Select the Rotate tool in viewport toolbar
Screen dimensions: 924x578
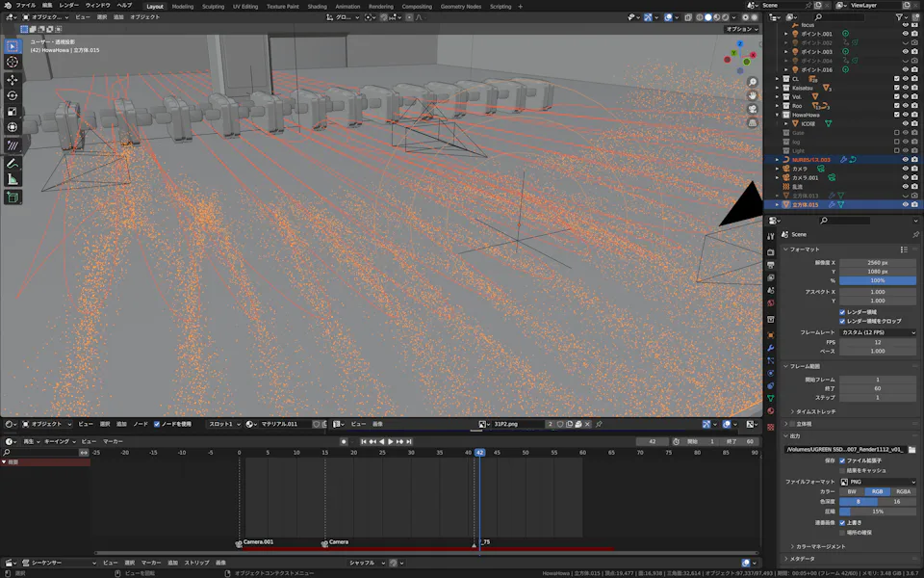tap(13, 95)
